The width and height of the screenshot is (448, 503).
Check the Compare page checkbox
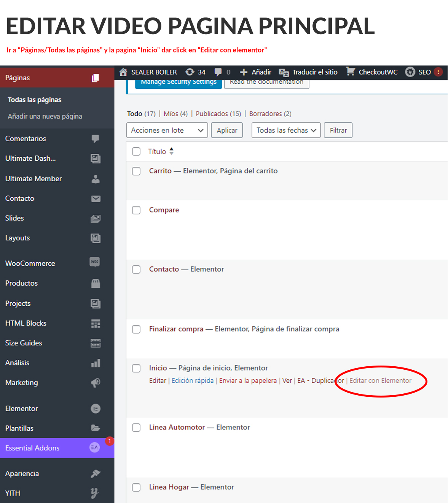pyautogui.click(x=136, y=210)
